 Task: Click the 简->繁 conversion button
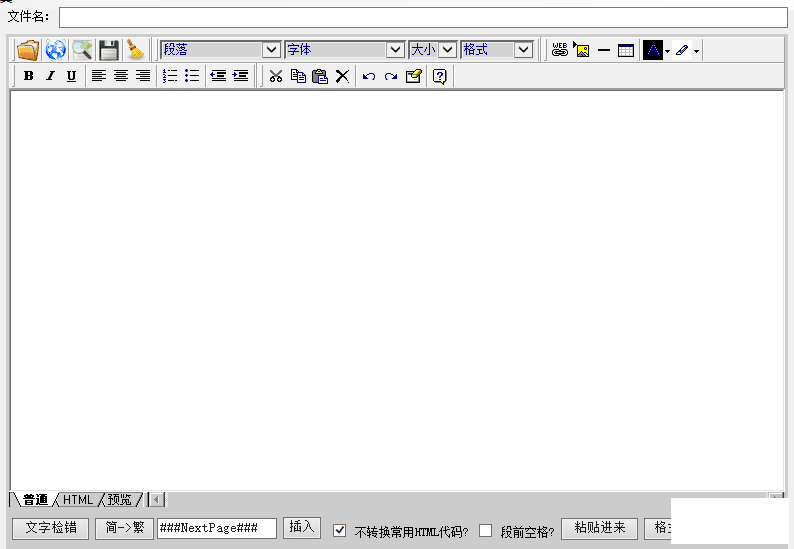125,528
